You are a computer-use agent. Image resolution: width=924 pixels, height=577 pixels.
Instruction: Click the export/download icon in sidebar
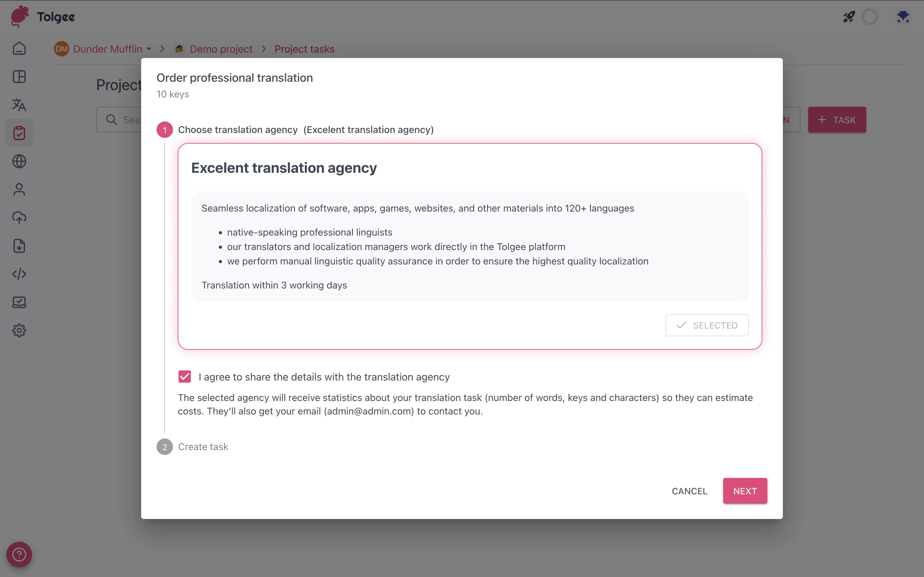19,246
